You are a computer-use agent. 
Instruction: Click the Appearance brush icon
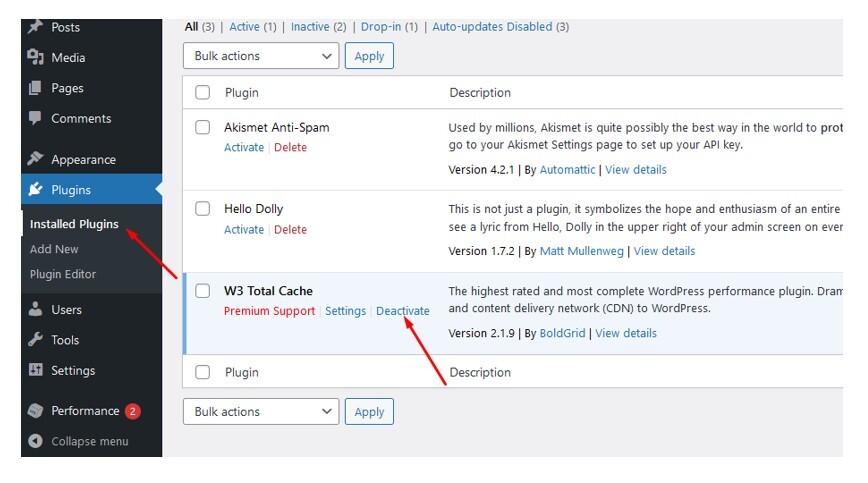(x=35, y=159)
